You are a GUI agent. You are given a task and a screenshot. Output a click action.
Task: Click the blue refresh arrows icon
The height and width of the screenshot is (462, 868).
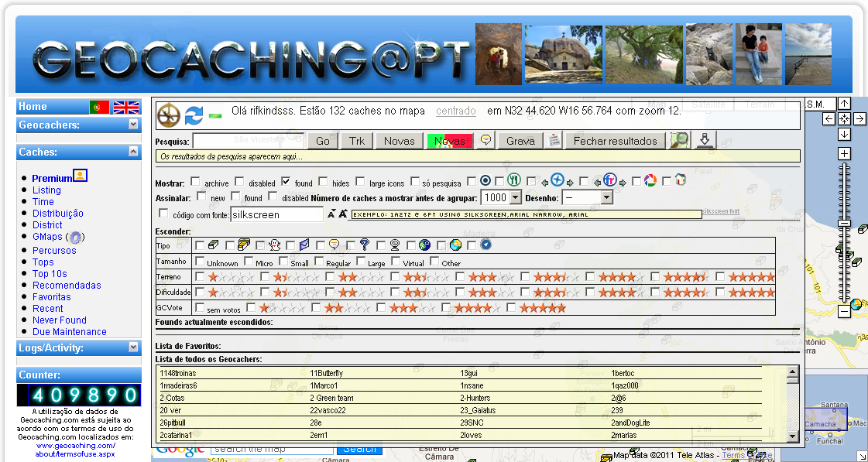(x=194, y=116)
